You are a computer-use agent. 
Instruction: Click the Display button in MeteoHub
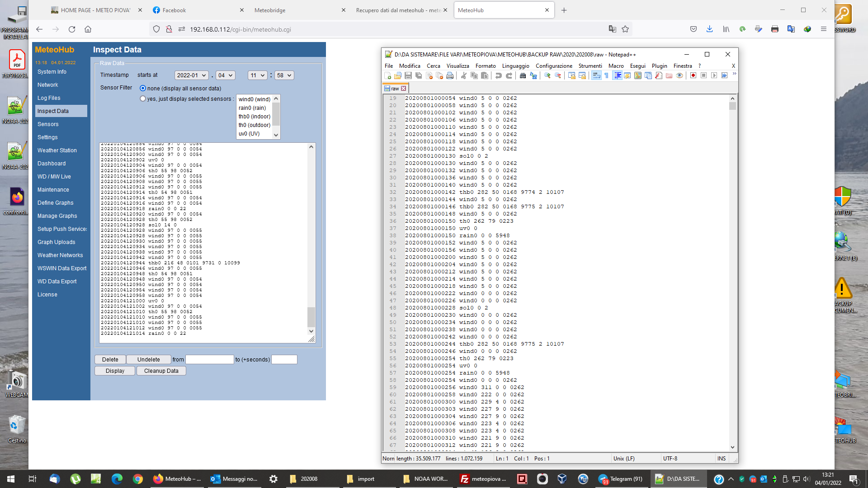point(115,371)
